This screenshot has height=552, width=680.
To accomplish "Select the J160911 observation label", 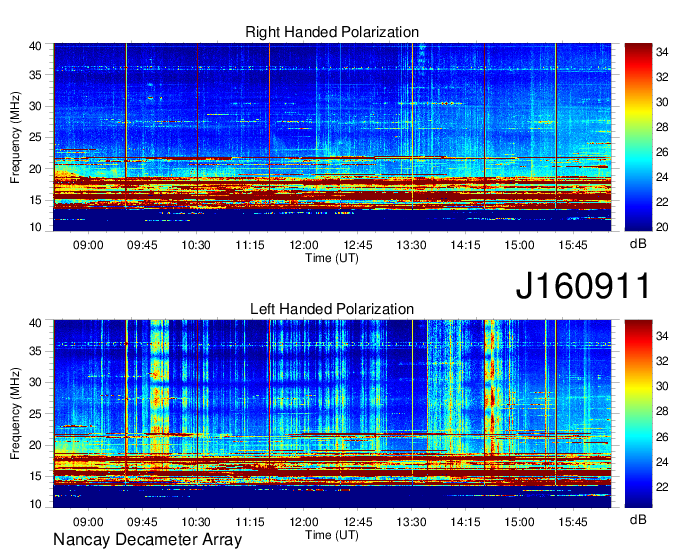I will coord(583,285).
